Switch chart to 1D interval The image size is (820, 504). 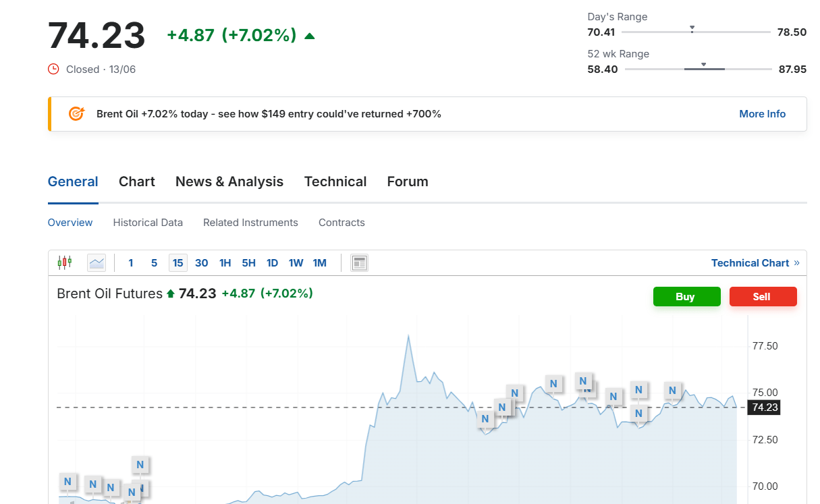272,263
